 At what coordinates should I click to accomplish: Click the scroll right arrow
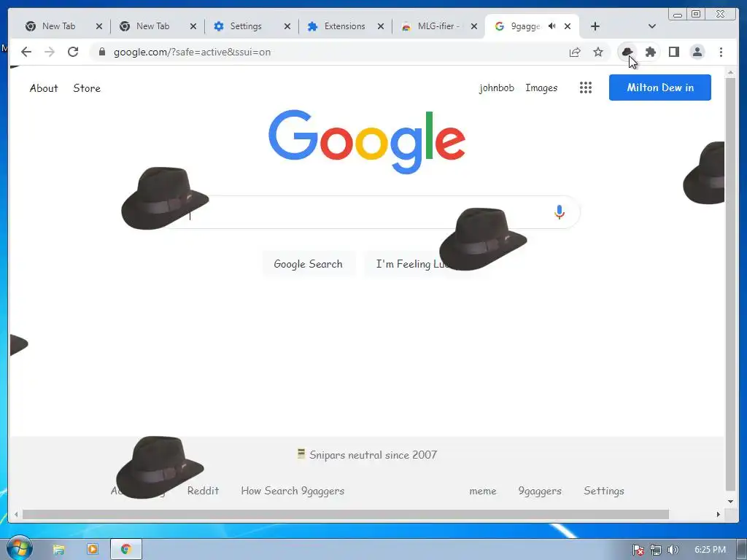point(719,514)
